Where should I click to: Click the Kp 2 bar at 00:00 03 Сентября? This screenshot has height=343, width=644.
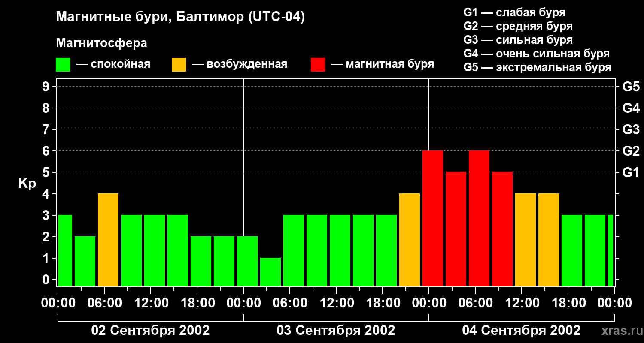247,262
